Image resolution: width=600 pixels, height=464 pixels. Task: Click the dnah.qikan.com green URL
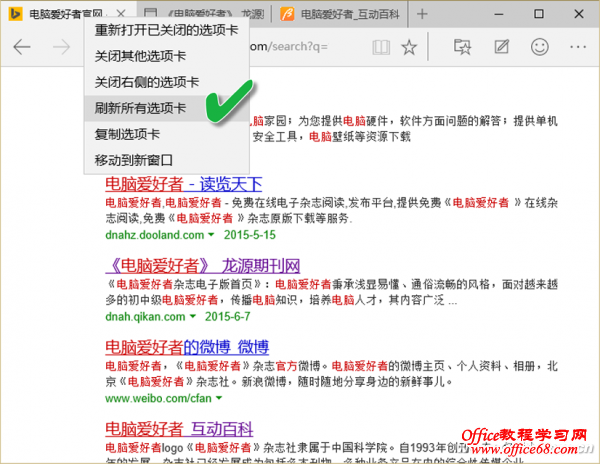point(145,316)
